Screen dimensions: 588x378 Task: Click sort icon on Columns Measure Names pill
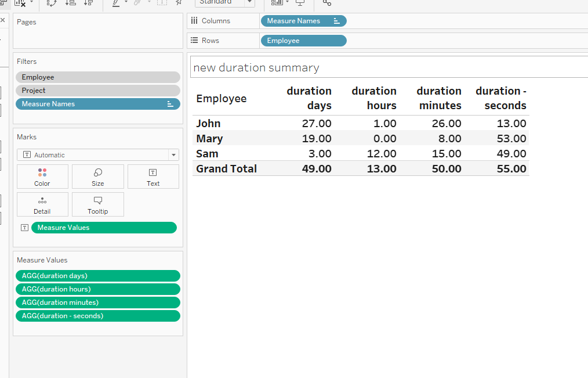coord(336,21)
